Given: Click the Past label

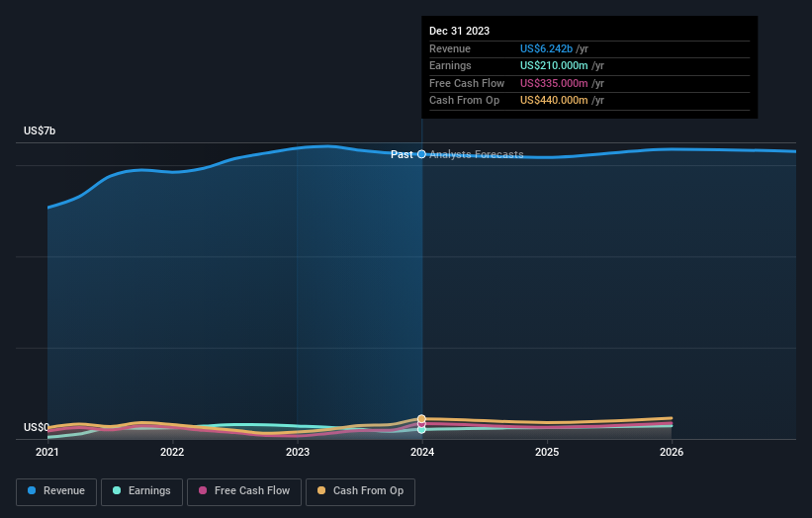Looking at the screenshot, I should 402,154.
